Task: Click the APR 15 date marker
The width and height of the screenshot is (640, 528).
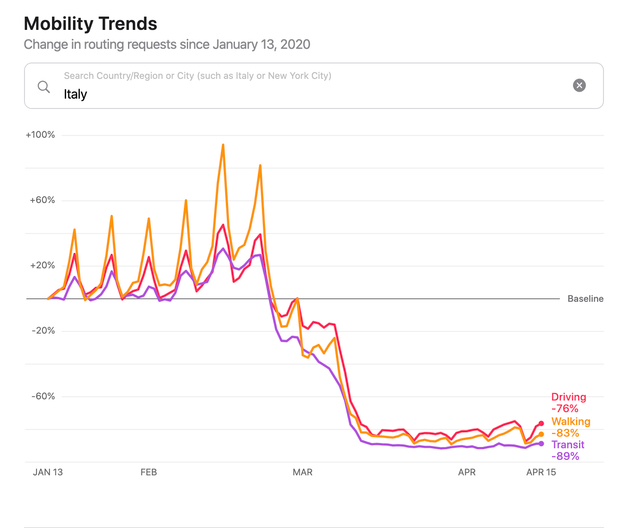Action: pos(541,470)
